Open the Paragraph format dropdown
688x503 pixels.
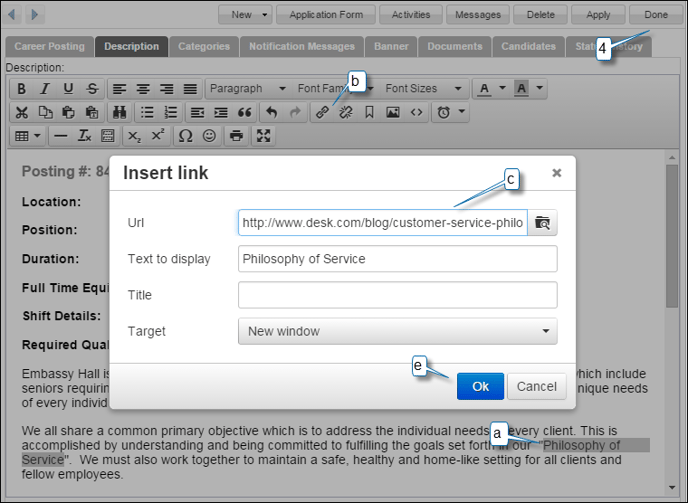pyautogui.click(x=247, y=89)
